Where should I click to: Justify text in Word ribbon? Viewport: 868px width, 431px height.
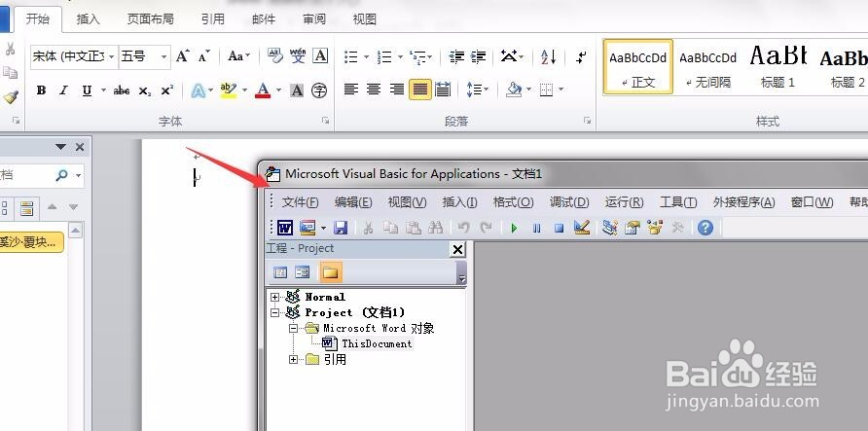pos(420,90)
